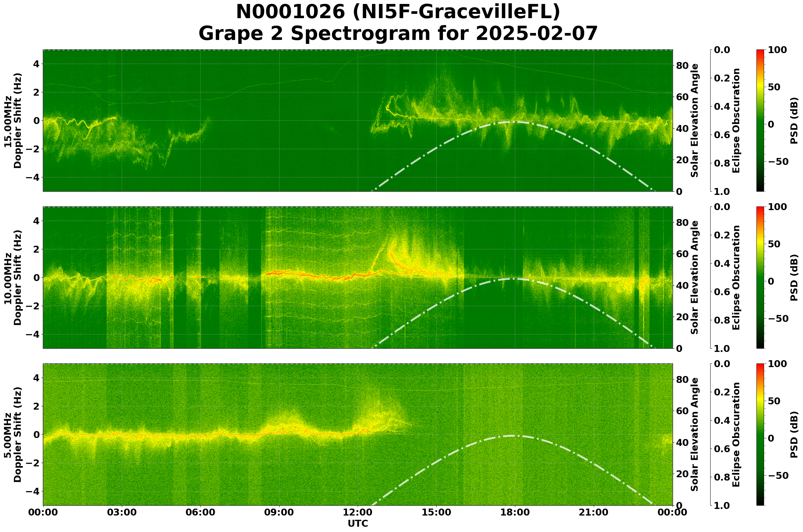
Task: Click the '15:00' time tick label
Action: pyautogui.click(x=436, y=513)
